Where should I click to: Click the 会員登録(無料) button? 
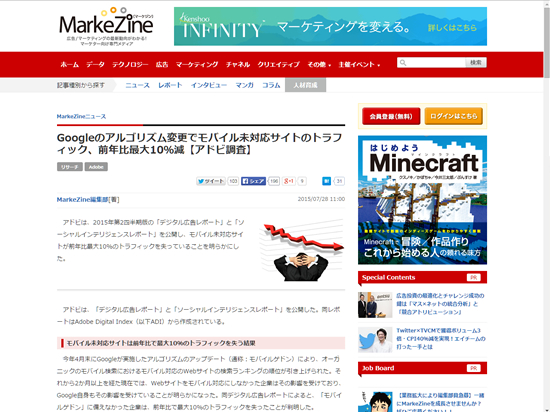tap(391, 116)
